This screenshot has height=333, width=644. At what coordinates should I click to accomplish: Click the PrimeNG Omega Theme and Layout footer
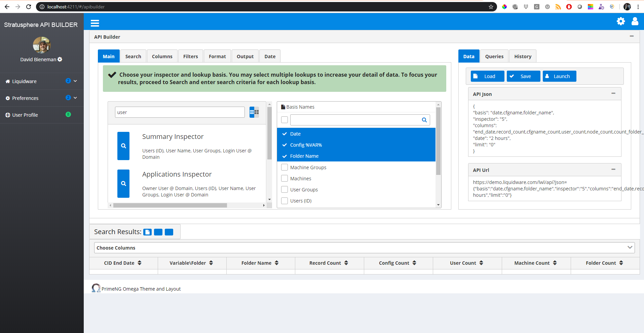[x=141, y=289]
